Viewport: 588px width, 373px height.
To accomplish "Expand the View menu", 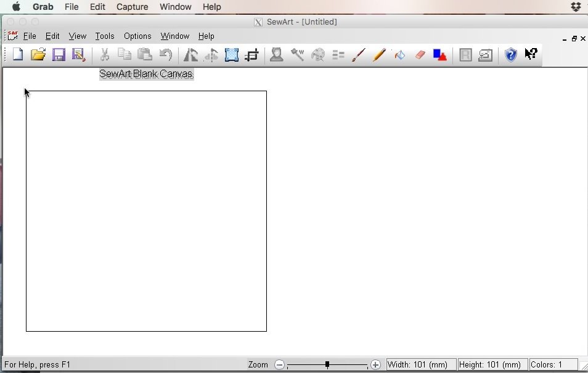I will [x=78, y=36].
